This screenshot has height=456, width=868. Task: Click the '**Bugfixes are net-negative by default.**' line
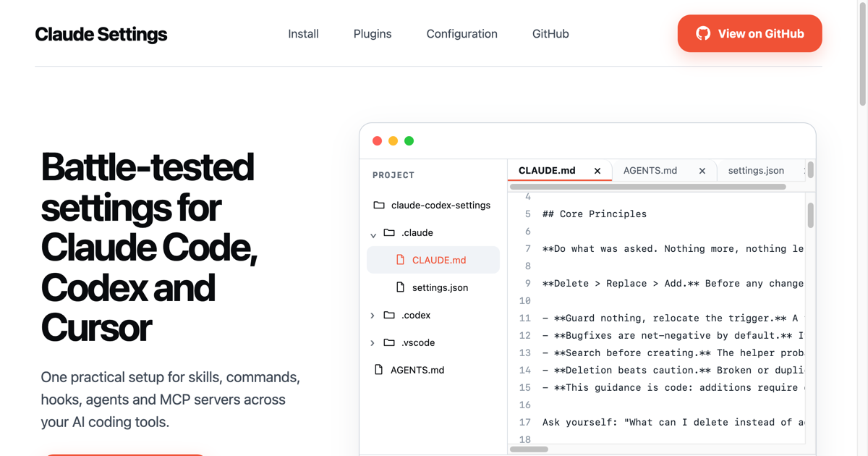pyautogui.click(x=673, y=335)
